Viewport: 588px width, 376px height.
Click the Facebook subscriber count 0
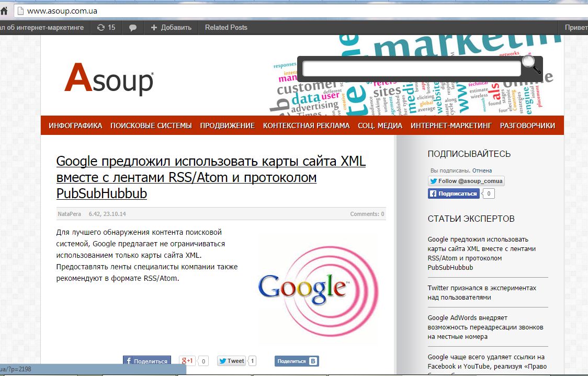(489, 193)
